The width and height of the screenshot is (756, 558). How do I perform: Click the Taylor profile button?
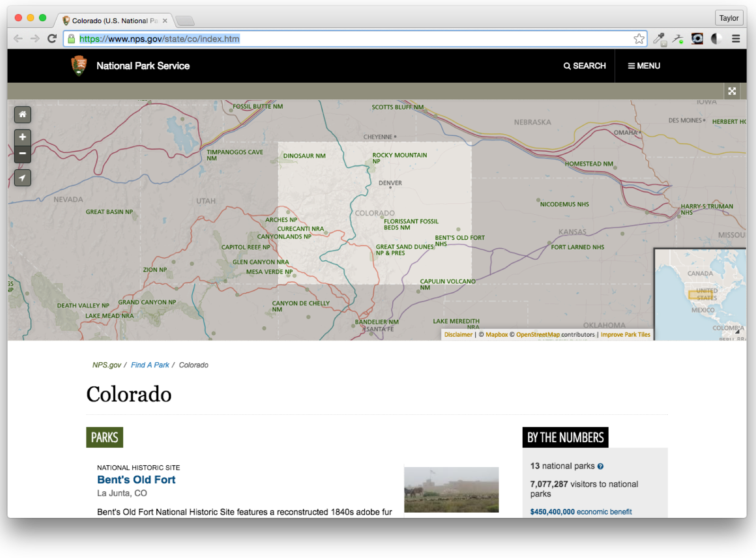[x=729, y=18]
